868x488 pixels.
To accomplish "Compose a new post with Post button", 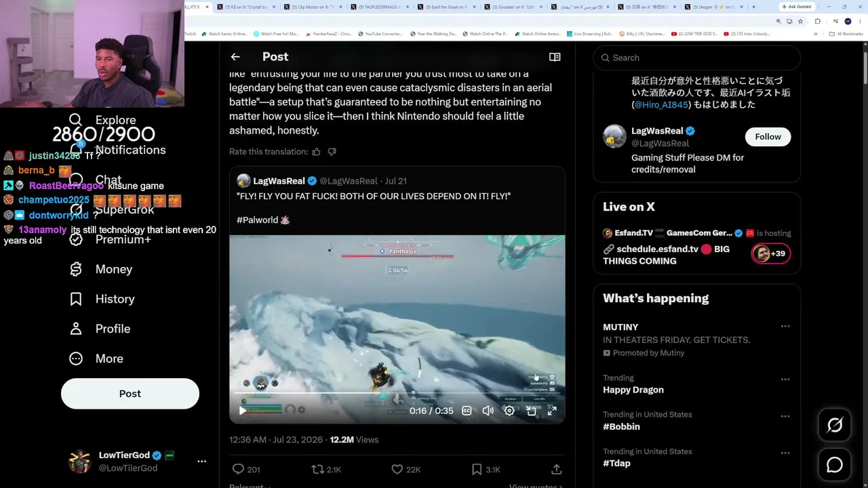I will click(x=130, y=394).
